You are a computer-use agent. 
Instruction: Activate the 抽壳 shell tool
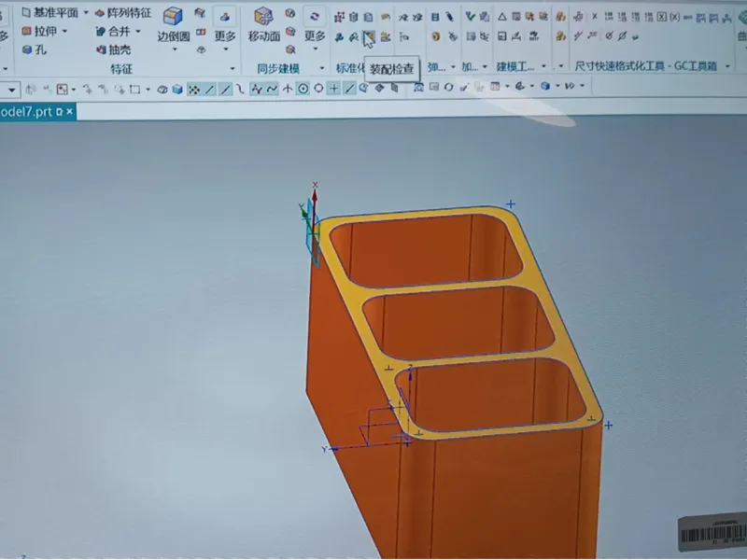click(x=114, y=49)
